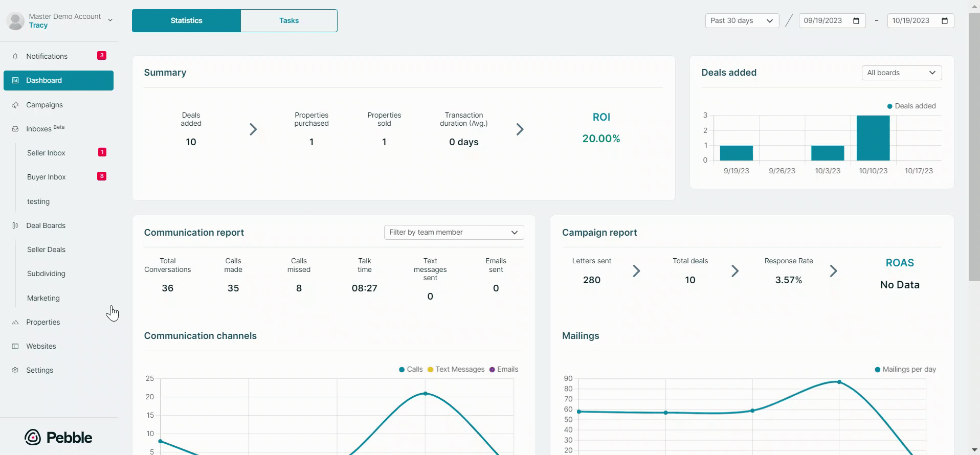Click the user avatar icon
The image size is (980, 455).
point(15,21)
